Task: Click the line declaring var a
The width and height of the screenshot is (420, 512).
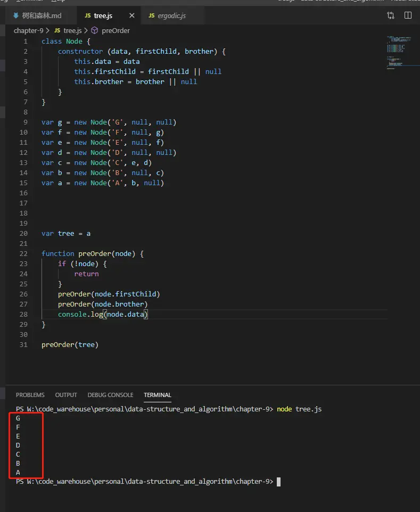Action: point(103,183)
